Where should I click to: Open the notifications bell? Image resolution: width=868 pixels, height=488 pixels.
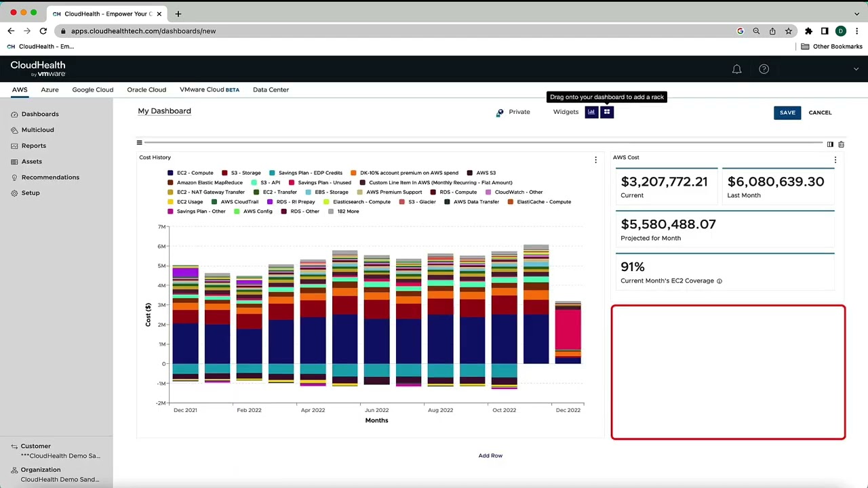point(736,69)
